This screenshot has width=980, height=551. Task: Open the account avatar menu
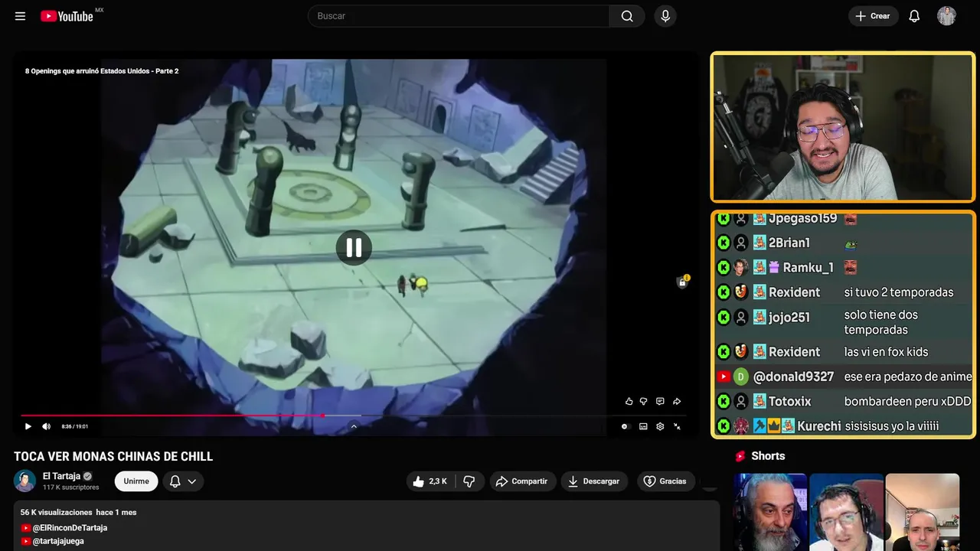[946, 16]
